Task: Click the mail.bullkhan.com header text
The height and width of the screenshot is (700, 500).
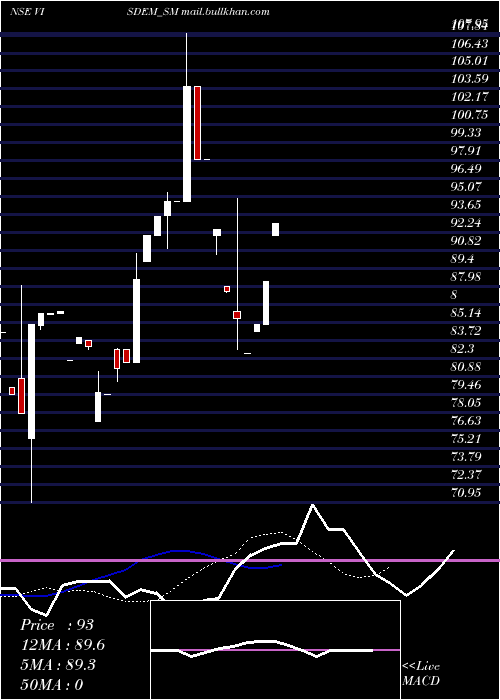Action: click(x=225, y=12)
